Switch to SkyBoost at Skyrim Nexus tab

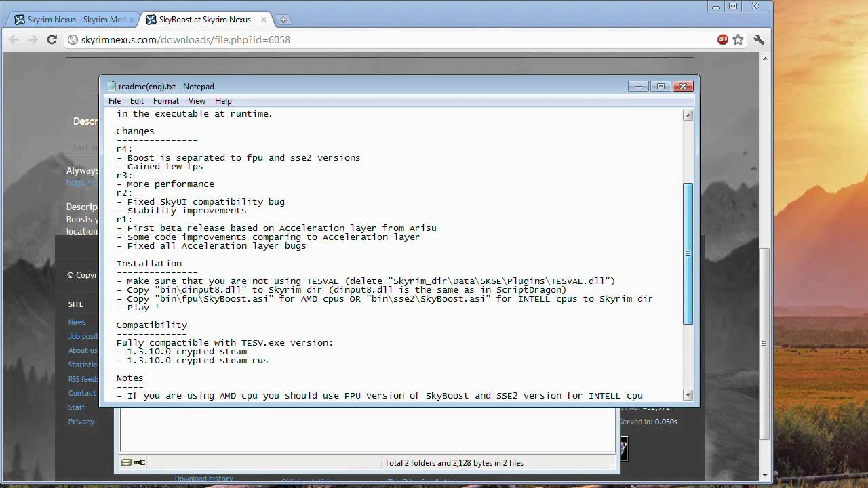pyautogui.click(x=206, y=20)
